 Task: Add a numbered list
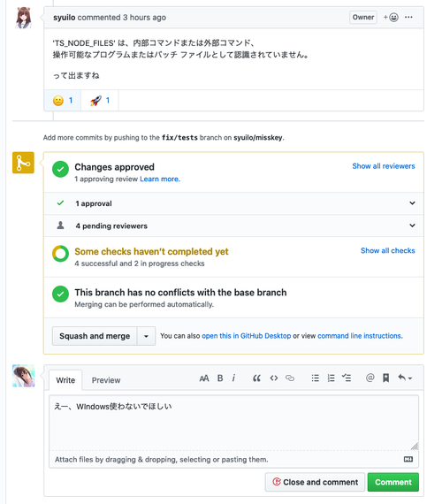click(331, 378)
